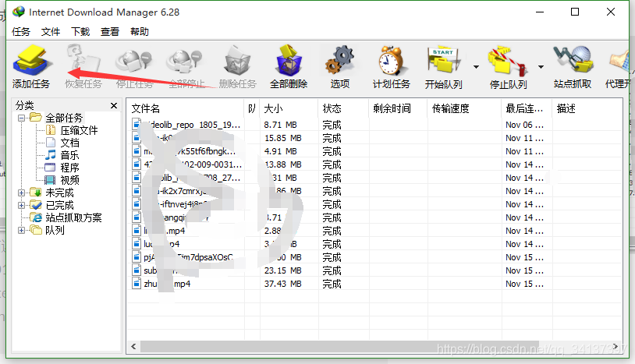Click the 恢复任务 (Resume) toolbar icon

coord(83,59)
